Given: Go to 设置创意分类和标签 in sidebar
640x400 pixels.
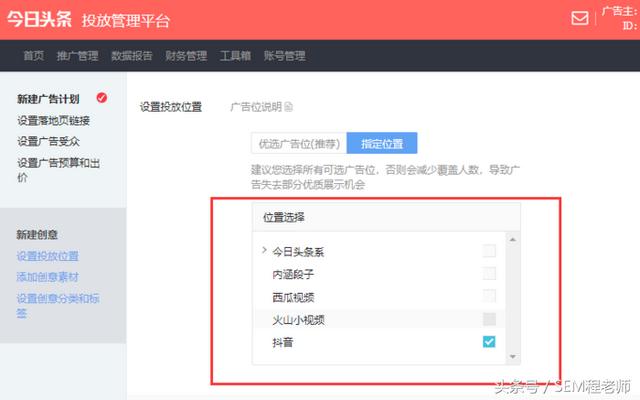Looking at the screenshot, I should [58, 305].
